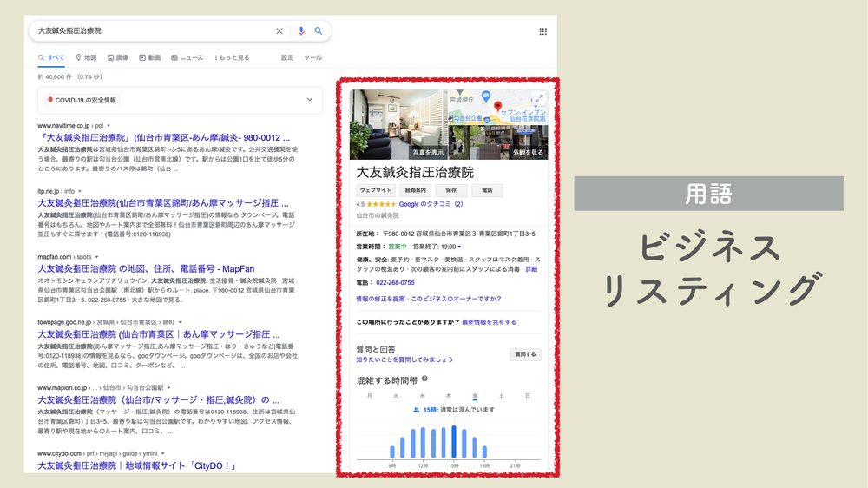Click このビジネスのオーナーですか? link
Screen dimensions: 868x488
click(456, 299)
